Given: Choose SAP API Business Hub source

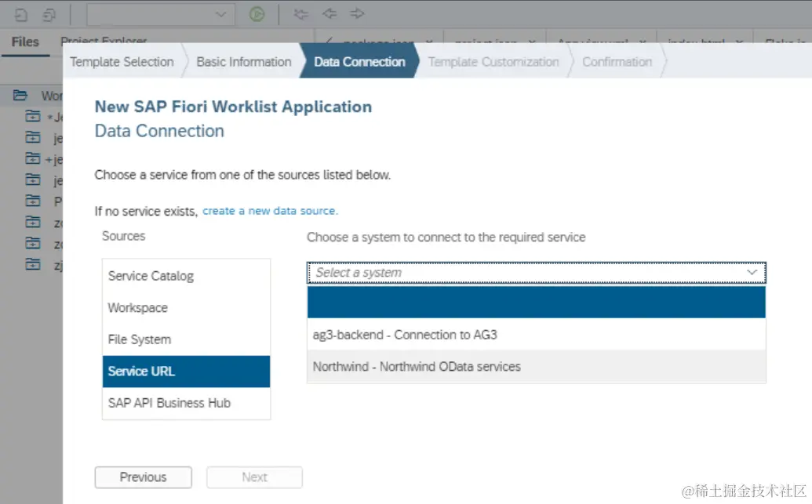Looking at the screenshot, I should [169, 403].
